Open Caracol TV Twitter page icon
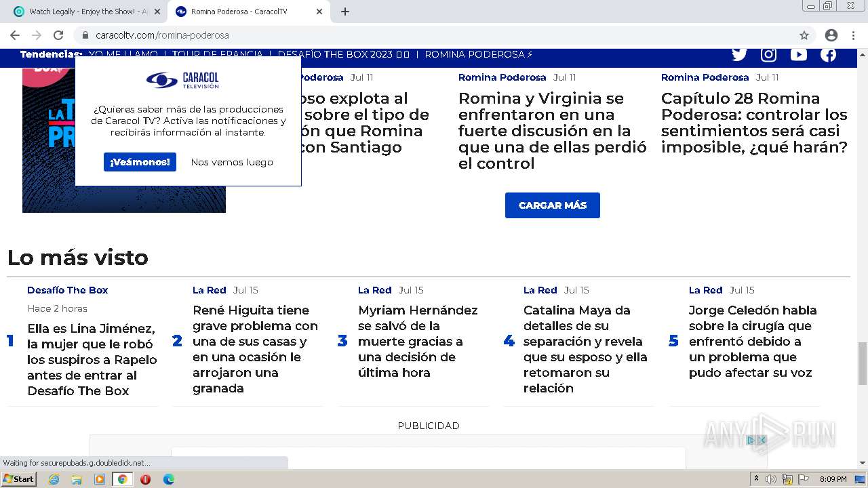 point(739,54)
